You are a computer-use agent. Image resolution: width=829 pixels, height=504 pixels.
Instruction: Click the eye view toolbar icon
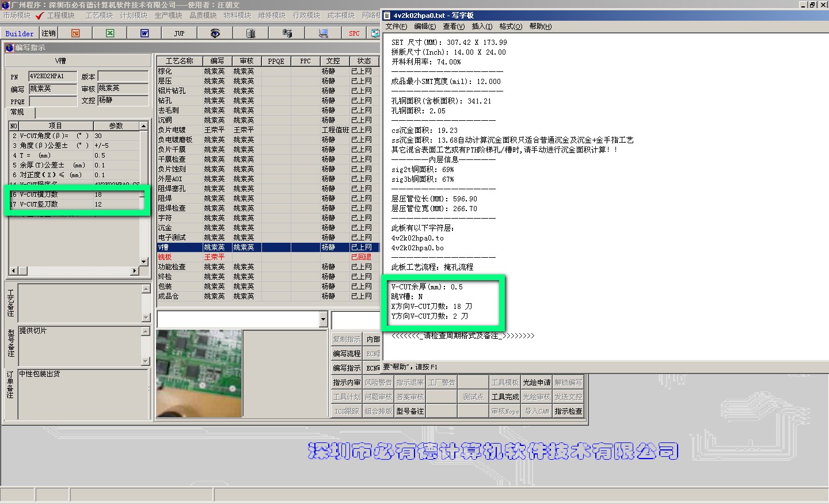click(x=215, y=33)
